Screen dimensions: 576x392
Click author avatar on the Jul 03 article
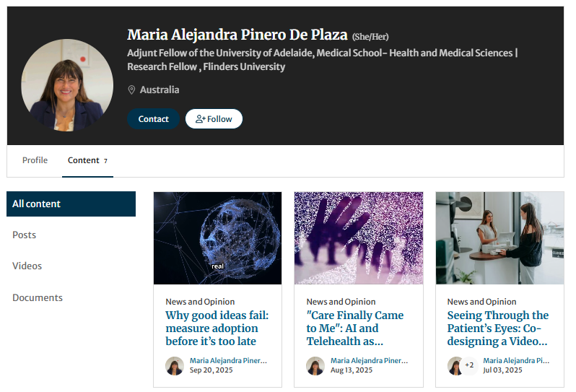point(455,365)
